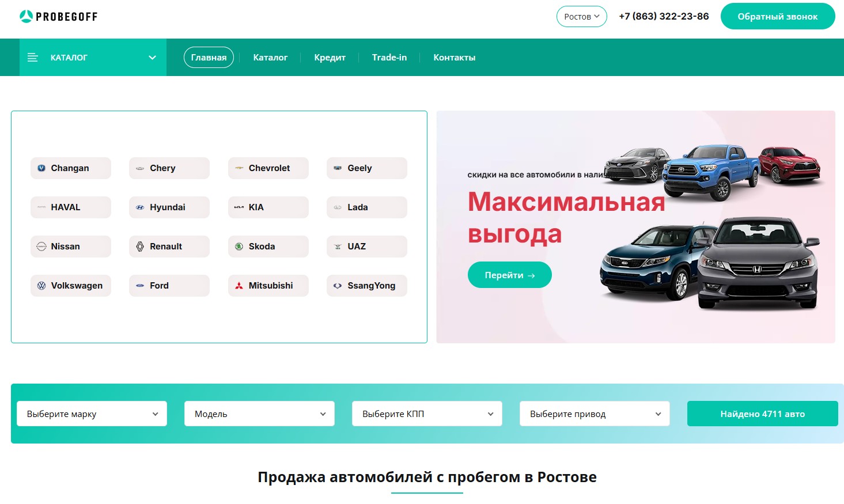Open the Выберите КПП dropdown

(x=427, y=414)
